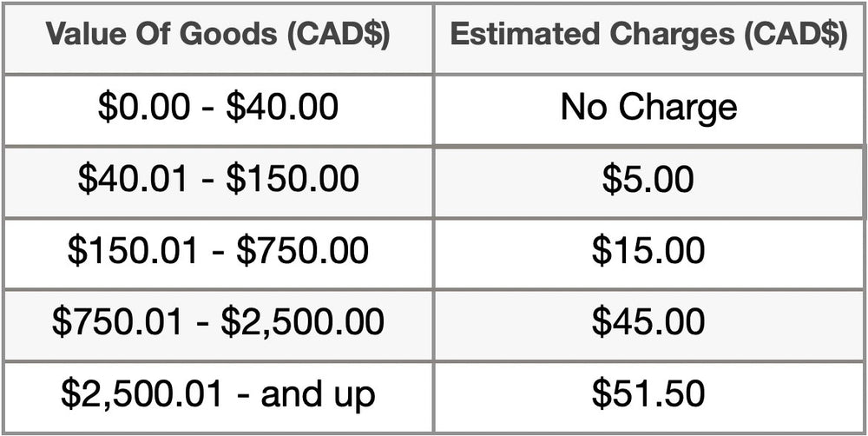Click the $5.00 charge cell
Screen dimensions: 868x436
tap(649, 182)
